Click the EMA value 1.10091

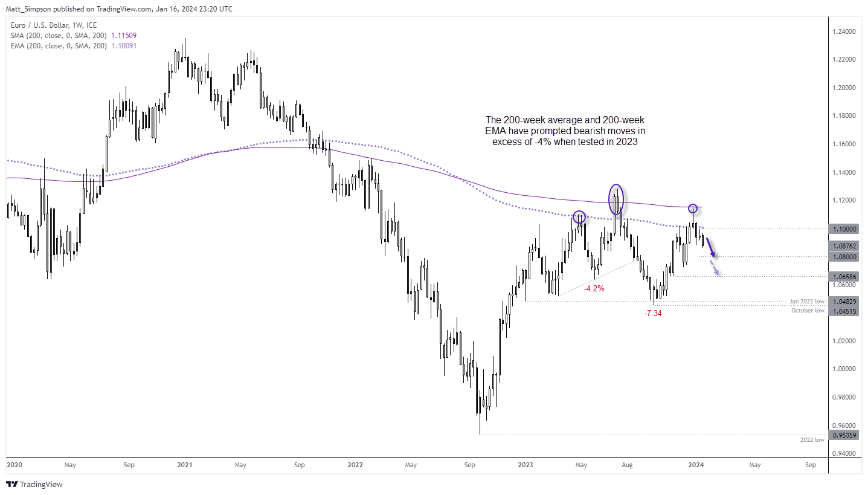pos(124,45)
